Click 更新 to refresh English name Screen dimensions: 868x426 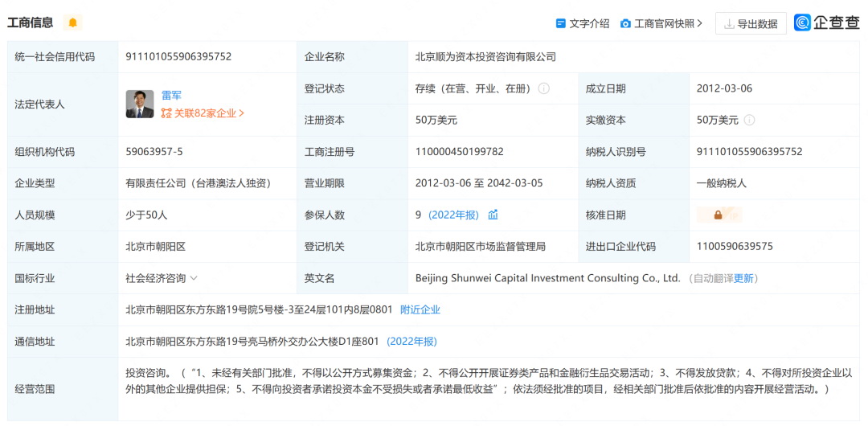tap(743, 278)
